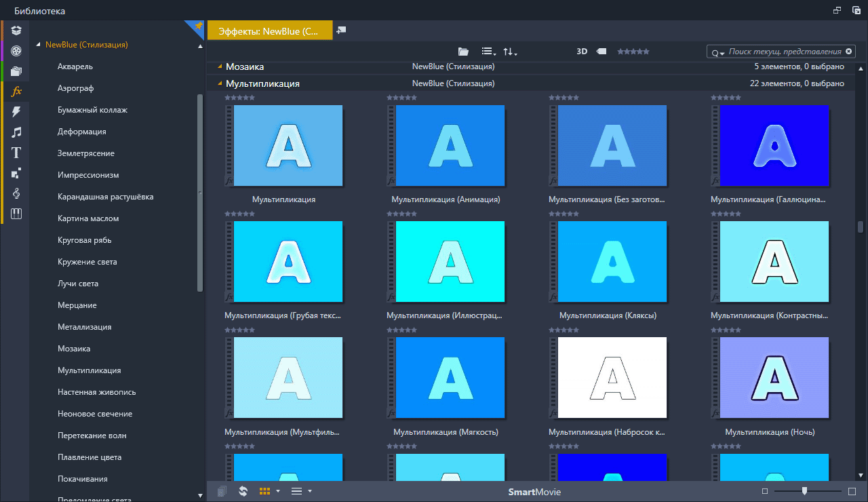Click the Мультипликация (Набросок к… label
The image size is (868, 502).
pos(608,432)
